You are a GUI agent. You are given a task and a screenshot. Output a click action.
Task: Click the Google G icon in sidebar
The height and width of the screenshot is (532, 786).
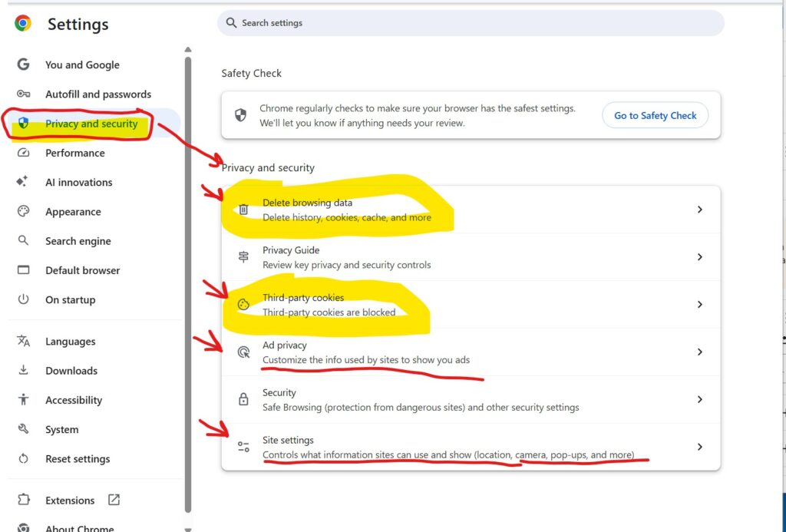(x=23, y=64)
